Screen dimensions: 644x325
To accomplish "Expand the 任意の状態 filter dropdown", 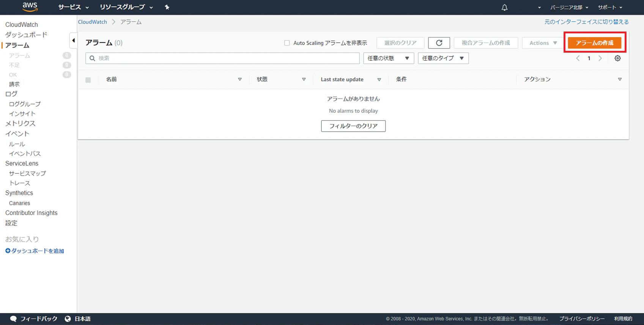I will pos(389,58).
